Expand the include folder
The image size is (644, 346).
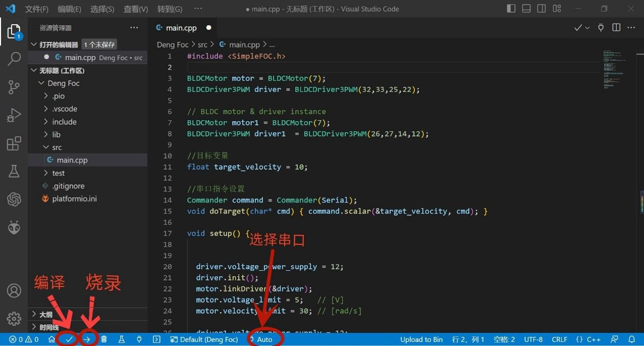click(64, 122)
